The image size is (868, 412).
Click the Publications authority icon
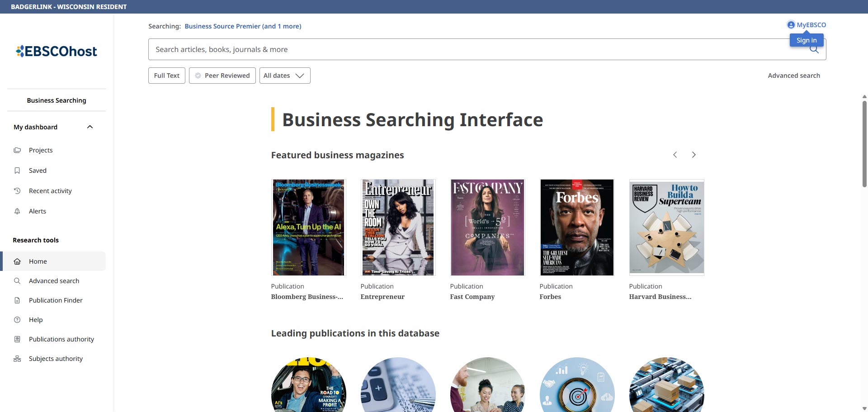point(17,339)
